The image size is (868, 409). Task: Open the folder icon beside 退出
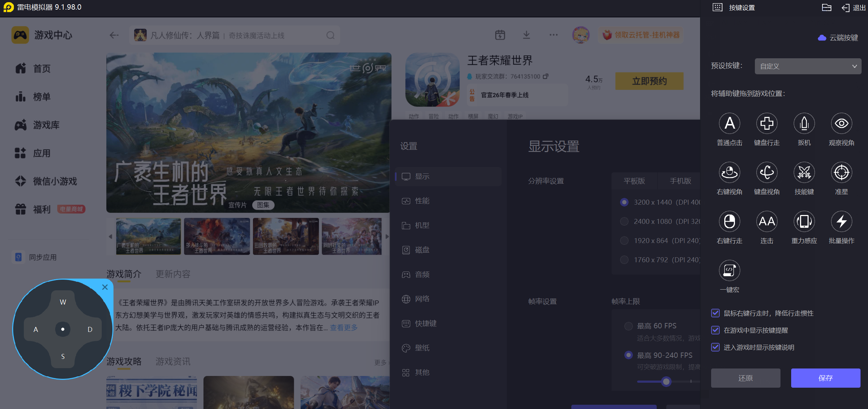(x=826, y=7)
